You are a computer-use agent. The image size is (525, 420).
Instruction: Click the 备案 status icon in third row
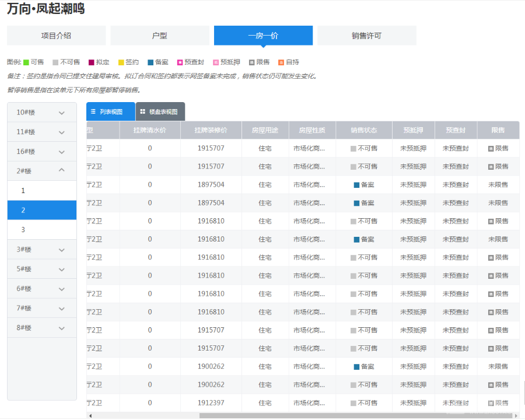pyautogui.click(x=356, y=185)
